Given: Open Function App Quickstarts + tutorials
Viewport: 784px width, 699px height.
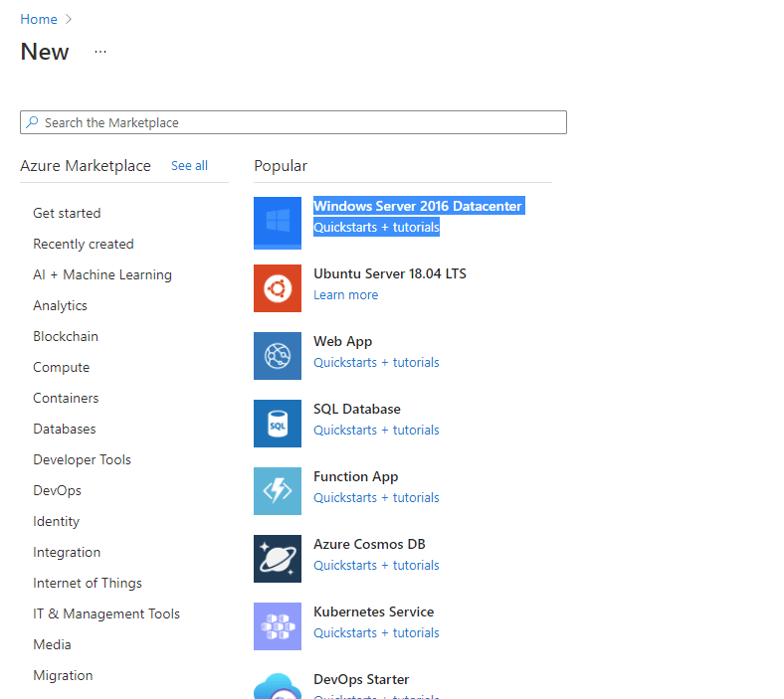Looking at the screenshot, I should pyautogui.click(x=376, y=497).
